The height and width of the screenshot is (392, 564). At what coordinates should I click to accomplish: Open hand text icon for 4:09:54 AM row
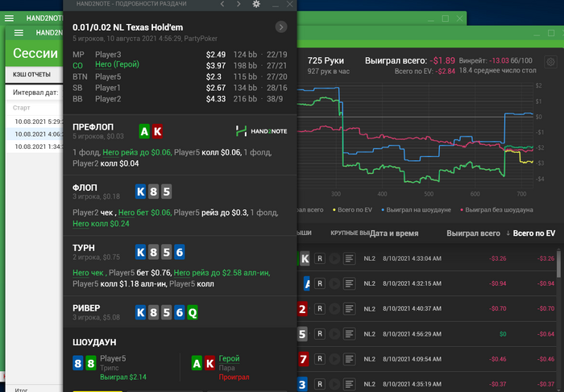[349, 359]
